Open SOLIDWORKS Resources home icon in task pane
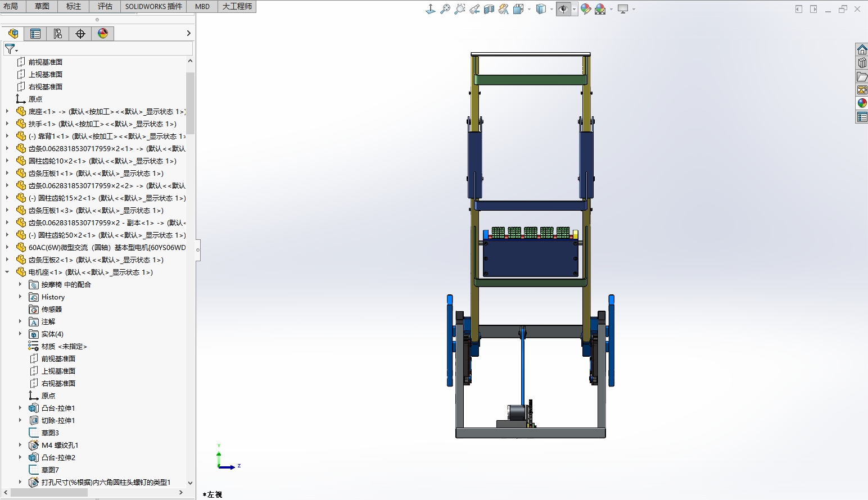The height and width of the screenshot is (500, 868). point(862,49)
